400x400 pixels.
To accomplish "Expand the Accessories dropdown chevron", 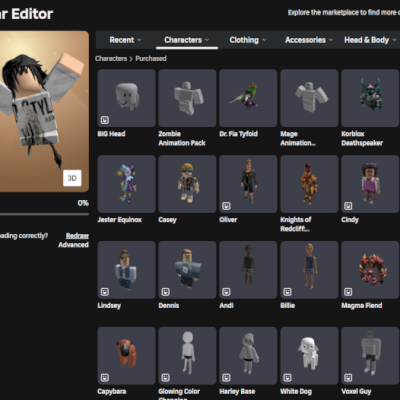I will pyautogui.click(x=331, y=40).
